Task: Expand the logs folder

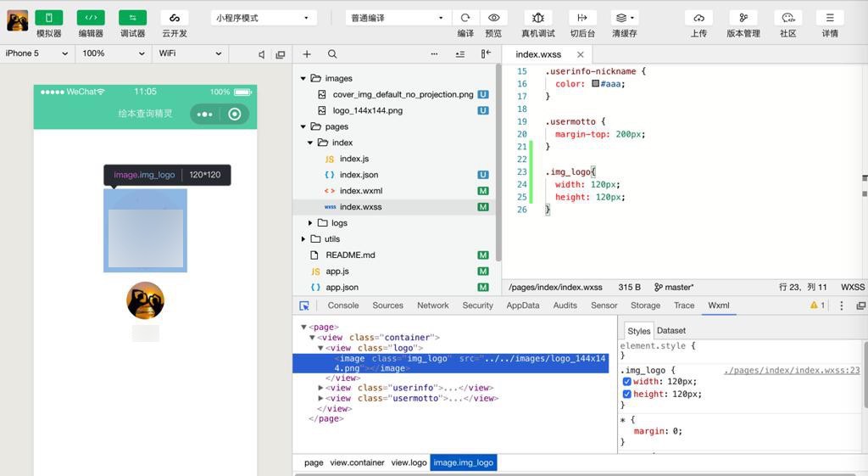Action: [310, 223]
